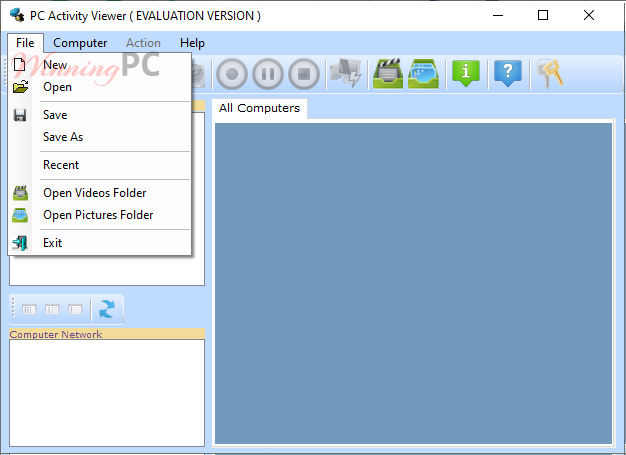Select the All Computers tab
The width and height of the screenshot is (626, 455).
pos(259,108)
